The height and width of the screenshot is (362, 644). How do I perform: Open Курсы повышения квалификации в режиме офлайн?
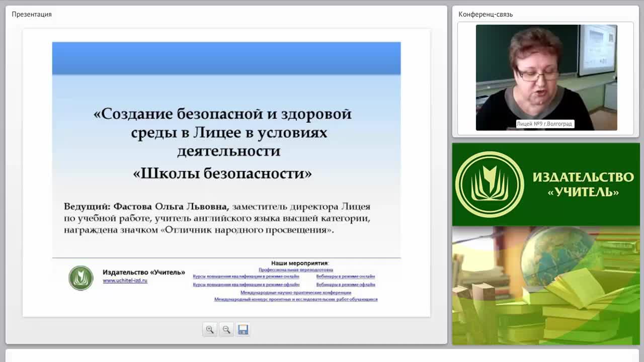(x=246, y=284)
